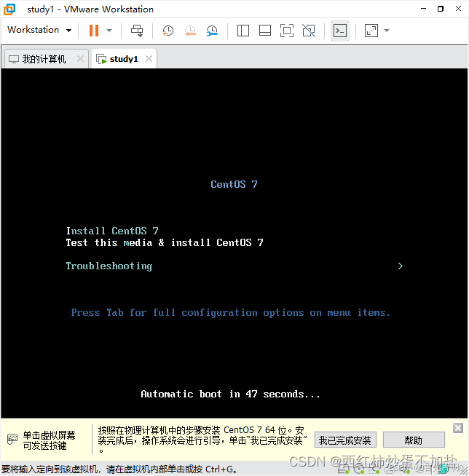Image resolution: width=469 pixels, height=476 pixels.
Task: Send Ctrl+Alt+Del to the virtual machine
Action: point(137,31)
